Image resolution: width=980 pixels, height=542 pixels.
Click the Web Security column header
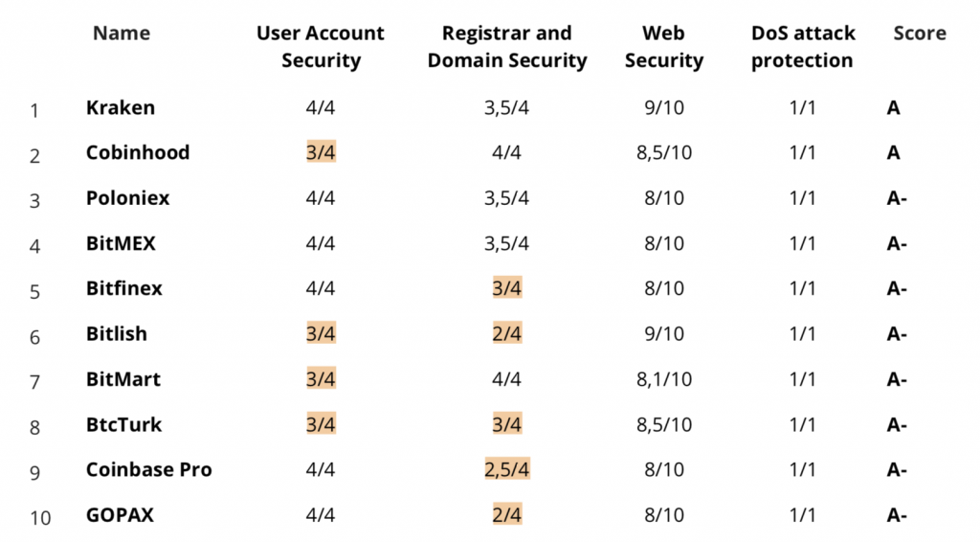(664, 46)
